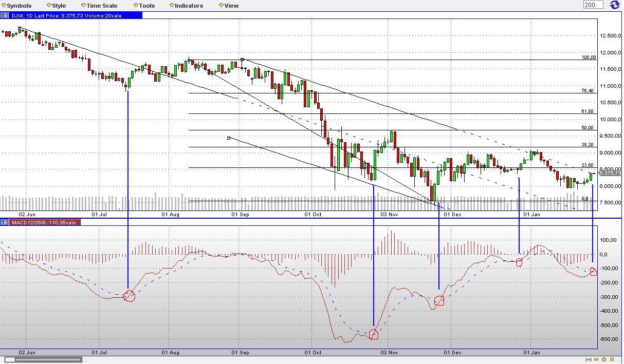Open the Symbols menu
The width and height of the screenshot is (624, 364).
coord(19,5)
